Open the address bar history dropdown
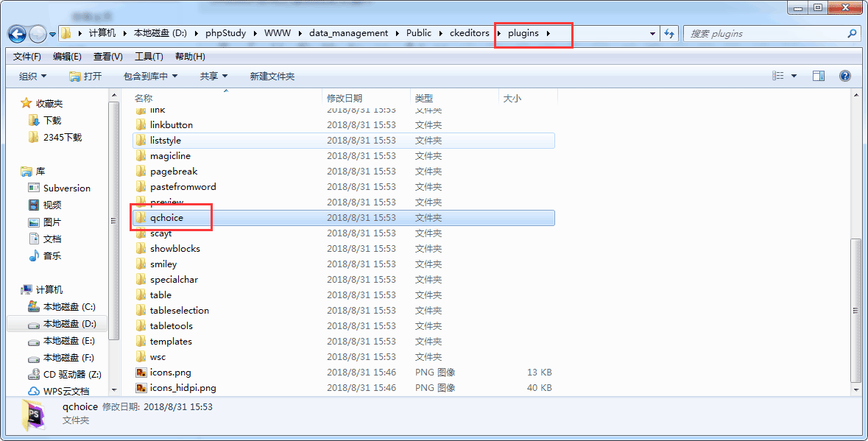The height and width of the screenshot is (441, 868). point(652,33)
